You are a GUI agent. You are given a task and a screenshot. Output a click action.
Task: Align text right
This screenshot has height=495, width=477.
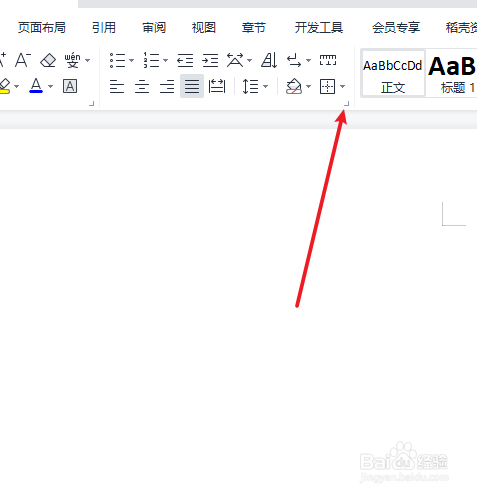167,87
